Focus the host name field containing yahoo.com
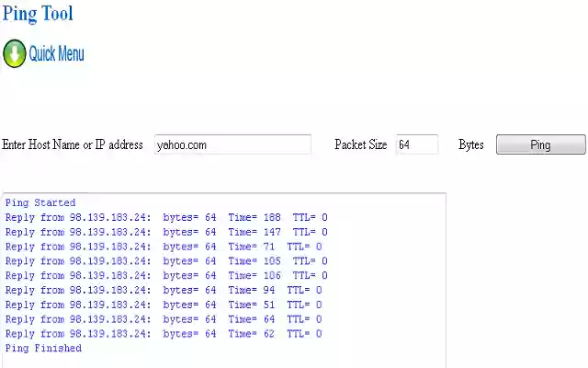This screenshot has width=588, height=368. pos(232,144)
